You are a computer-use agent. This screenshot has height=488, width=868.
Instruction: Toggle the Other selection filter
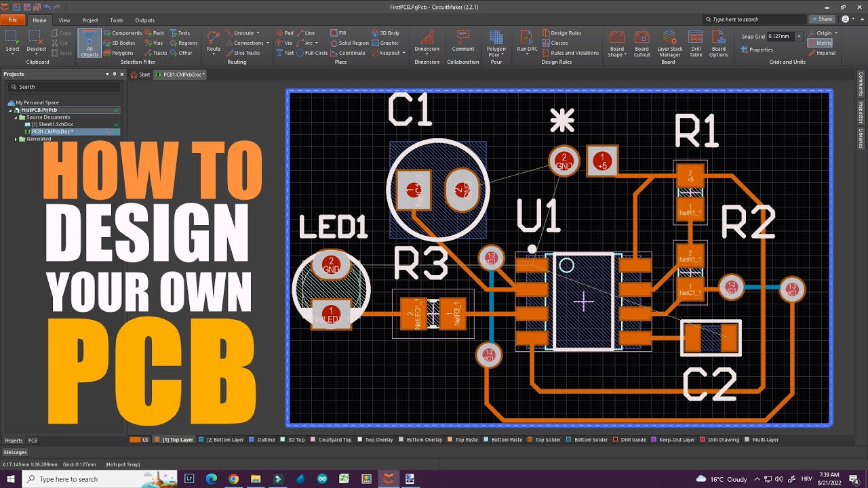point(181,53)
